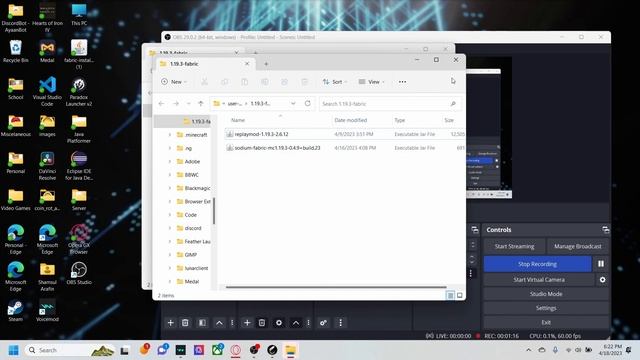Viewport: 640px width, 360px height.
Task: Click the Copy icon in Explorer toolbar
Action: click(224, 82)
